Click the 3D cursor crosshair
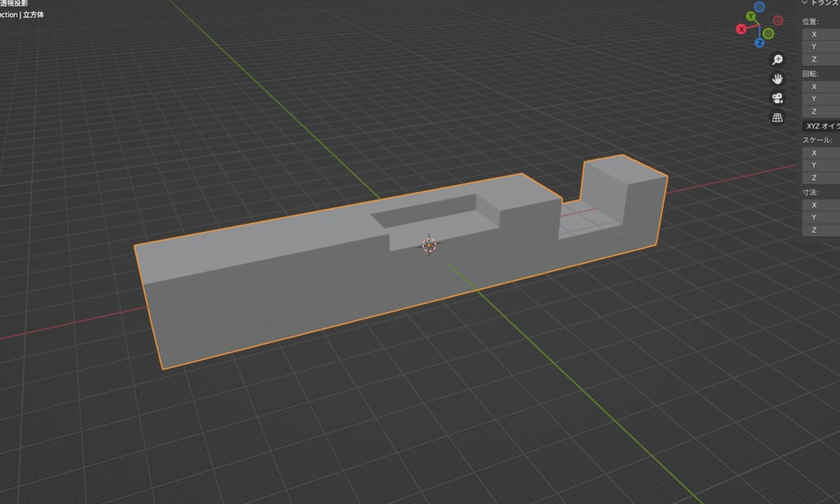Screen dimensions: 840x504 (428, 244)
